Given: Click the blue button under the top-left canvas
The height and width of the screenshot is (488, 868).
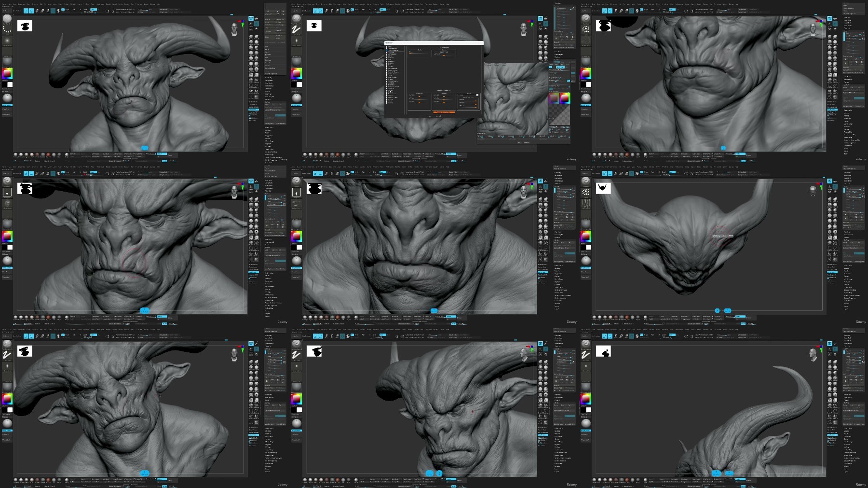Looking at the screenshot, I should (145, 148).
